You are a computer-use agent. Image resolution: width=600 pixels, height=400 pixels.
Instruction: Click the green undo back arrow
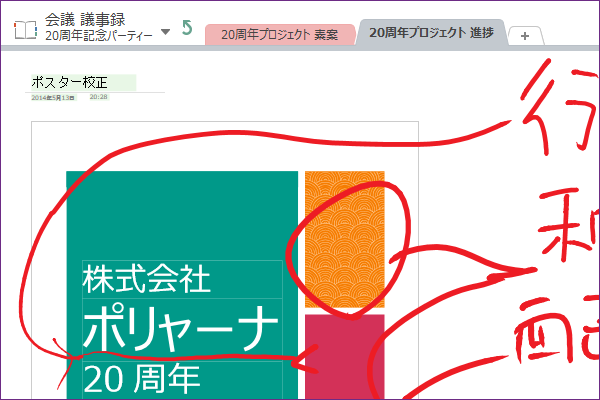[x=187, y=28]
